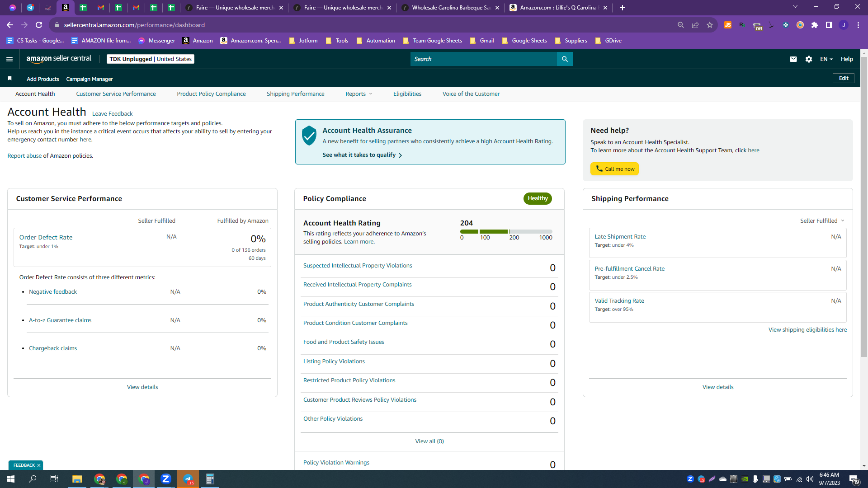Open Windows taskbar search
The image size is (868, 488).
pyautogui.click(x=33, y=479)
